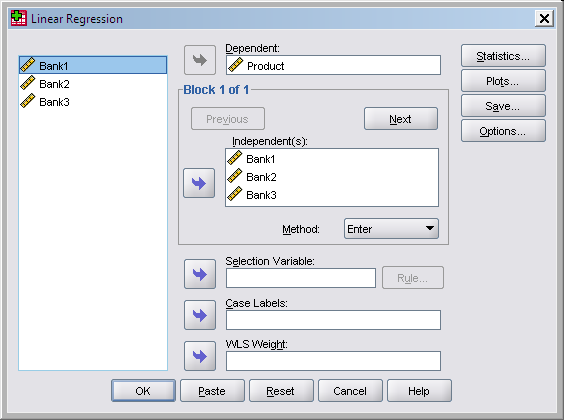Click the arrow button beside Selection Variable

[x=200, y=274]
